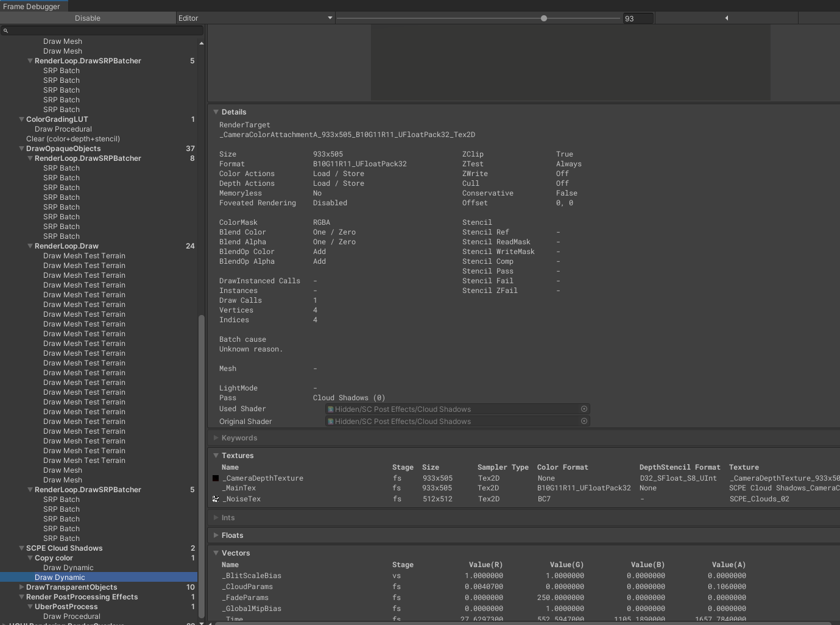Open object picker for Used Shader
This screenshot has height=625, width=840.
tap(584, 409)
